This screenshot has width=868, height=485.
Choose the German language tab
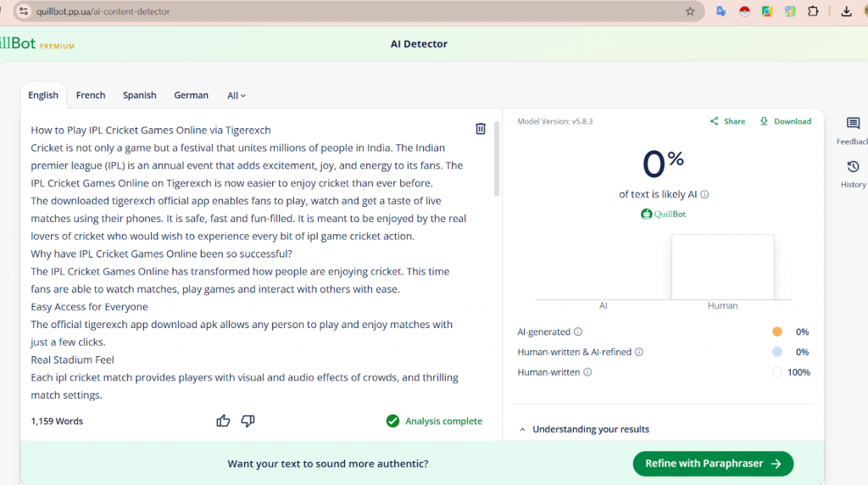point(191,95)
